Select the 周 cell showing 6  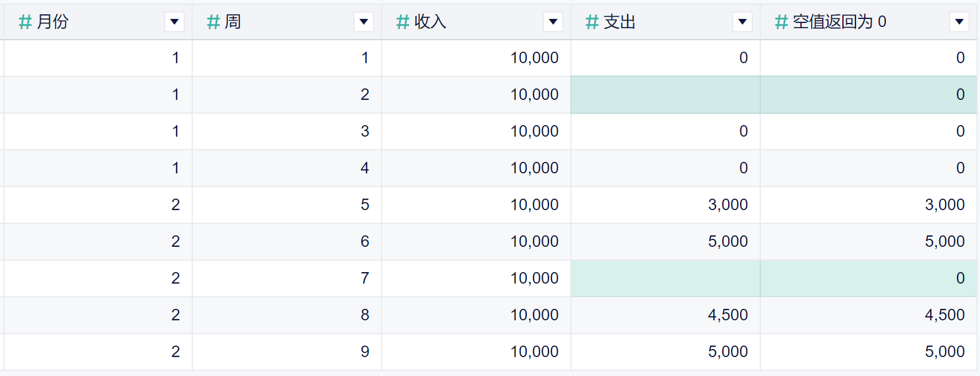point(365,242)
